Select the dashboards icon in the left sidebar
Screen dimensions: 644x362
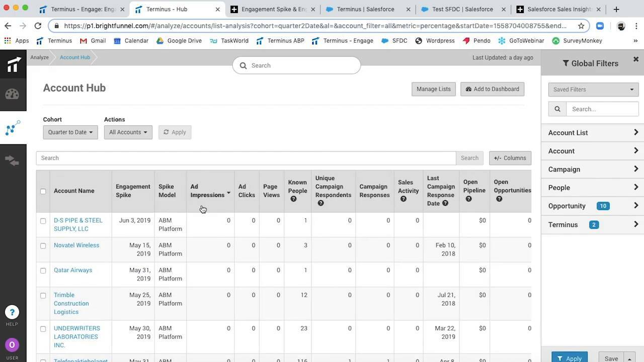13,94
